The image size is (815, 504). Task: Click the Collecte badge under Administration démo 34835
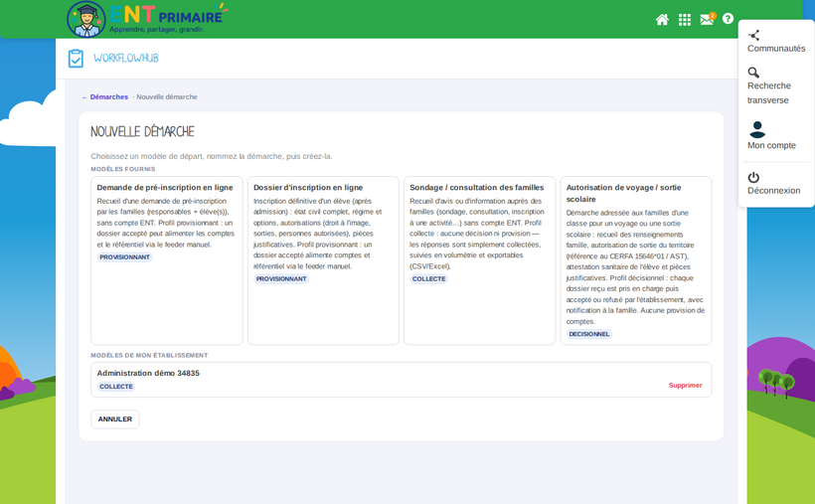click(116, 387)
